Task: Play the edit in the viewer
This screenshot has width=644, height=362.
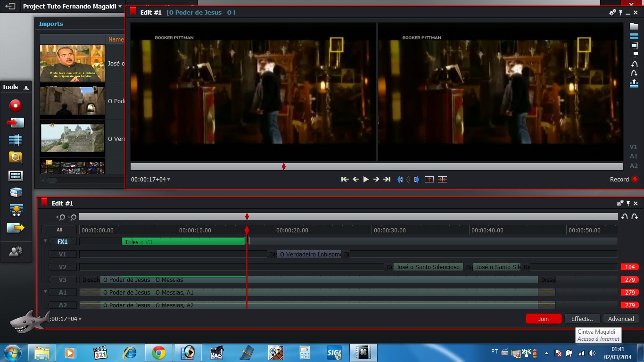Action: [x=366, y=179]
